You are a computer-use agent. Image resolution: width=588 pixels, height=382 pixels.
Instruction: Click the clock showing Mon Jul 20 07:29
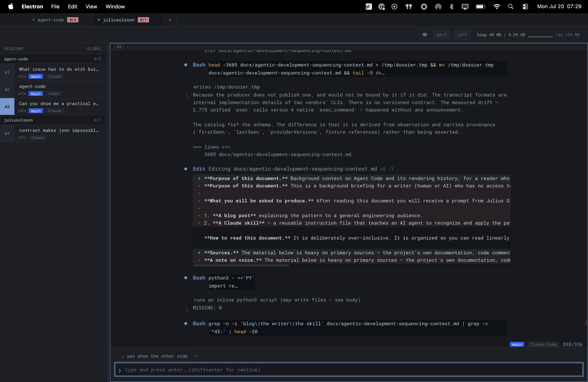[559, 6]
